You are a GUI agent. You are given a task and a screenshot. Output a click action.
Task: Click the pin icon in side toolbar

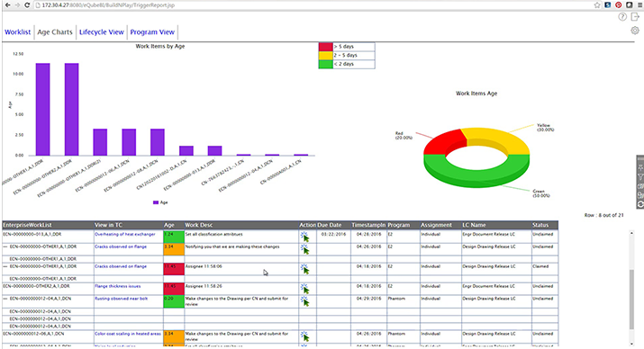click(x=640, y=167)
